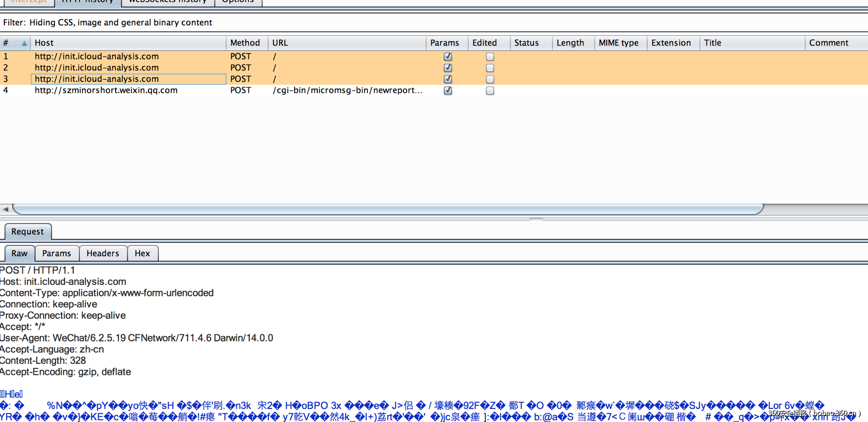Click the Length column header
The height and width of the screenshot is (422, 868).
570,43
